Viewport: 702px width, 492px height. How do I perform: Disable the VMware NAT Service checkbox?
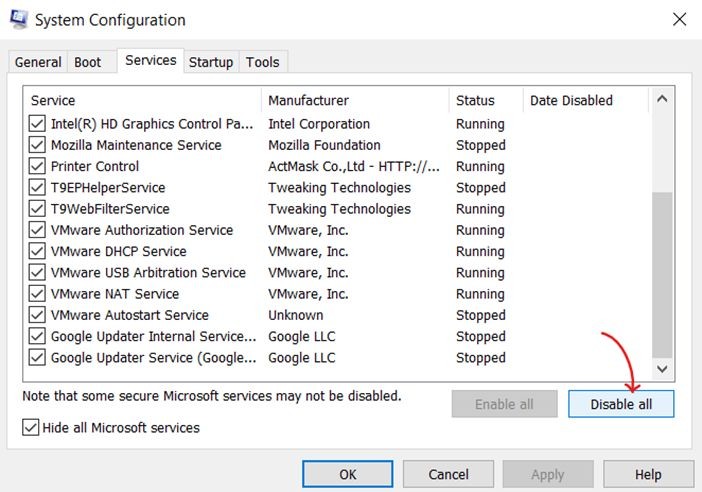pos(38,294)
